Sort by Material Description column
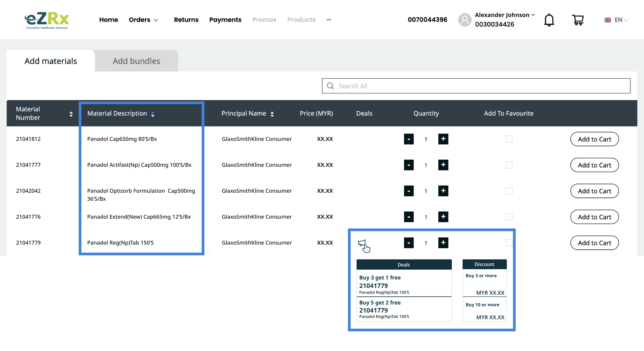Screen dimensions: 644x351 (x=153, y=114)
